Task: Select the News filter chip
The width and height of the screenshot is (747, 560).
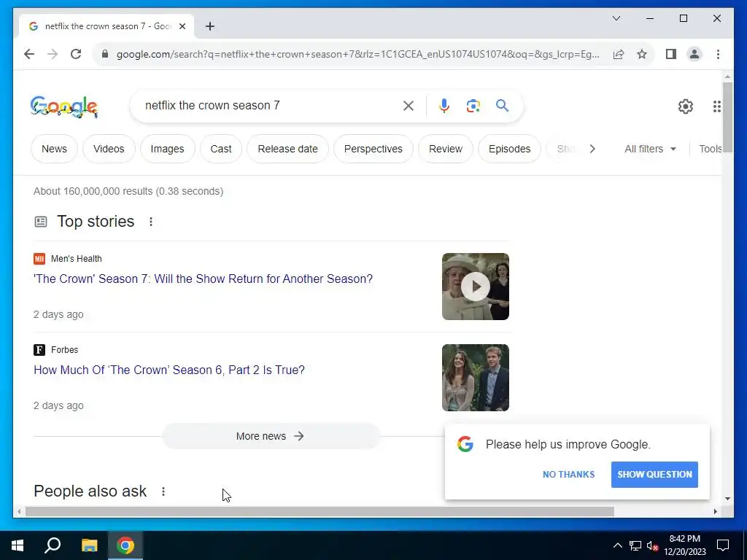Action: pyautogui.click(x=54, y=149)
